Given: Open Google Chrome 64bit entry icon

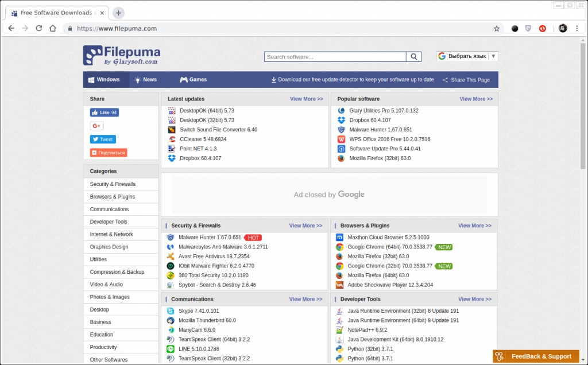Looking at the screenshot, I should pos(340,247).
